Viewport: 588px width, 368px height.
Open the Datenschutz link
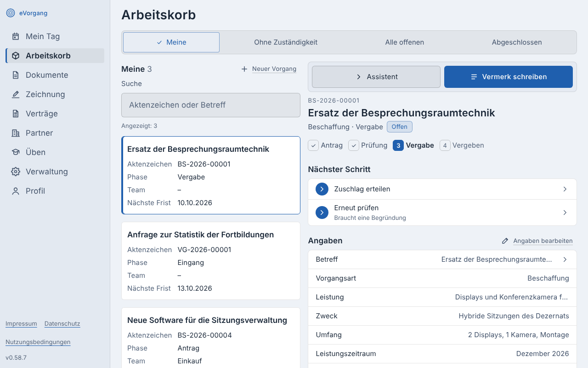coord(62,324)
